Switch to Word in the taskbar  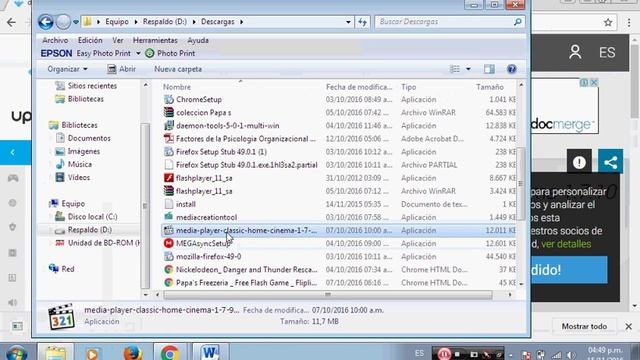[209, 352]
